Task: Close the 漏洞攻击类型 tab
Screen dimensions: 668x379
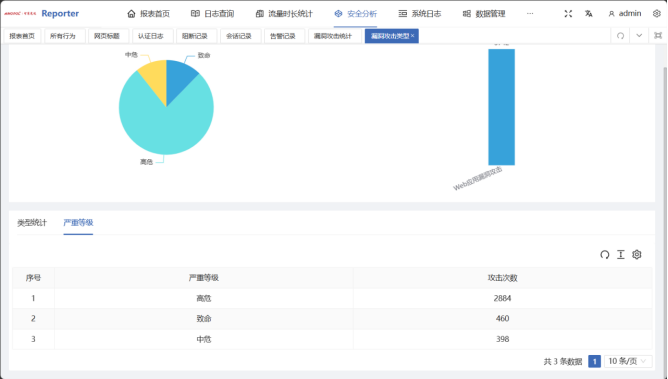Action: point(412,36)
